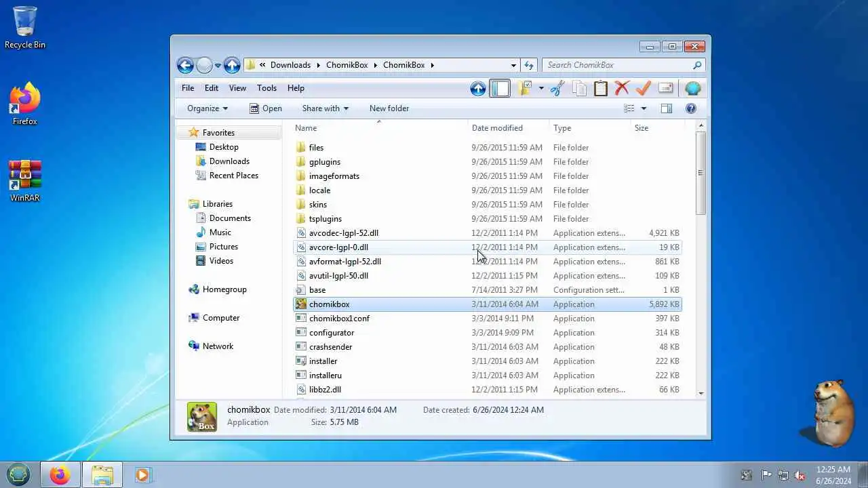Toggle the preview pane button
This screenshot has height=488, width=868.
(666, 108)
